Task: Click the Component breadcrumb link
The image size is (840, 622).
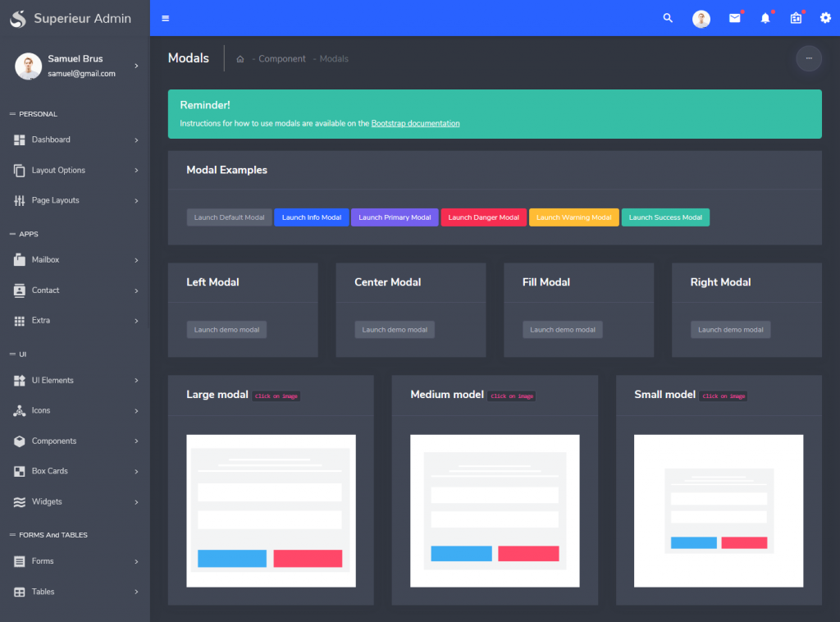Action: (282, 59)
